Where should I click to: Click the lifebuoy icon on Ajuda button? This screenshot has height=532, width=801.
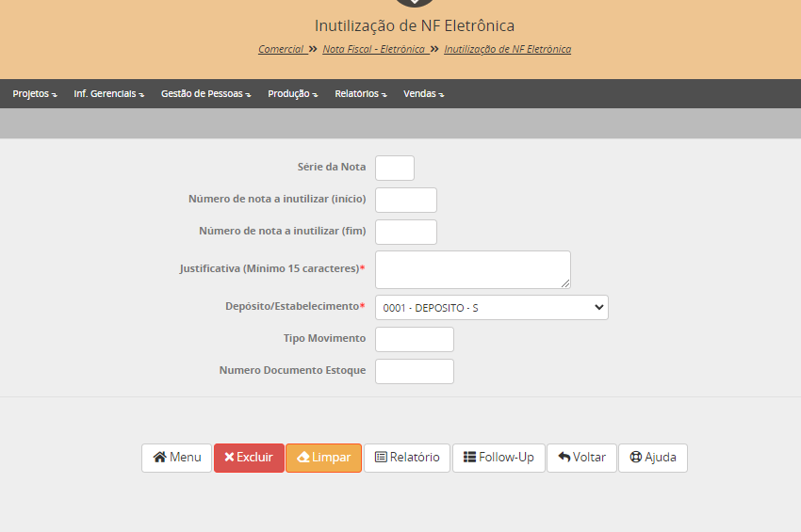coord(635,458)
